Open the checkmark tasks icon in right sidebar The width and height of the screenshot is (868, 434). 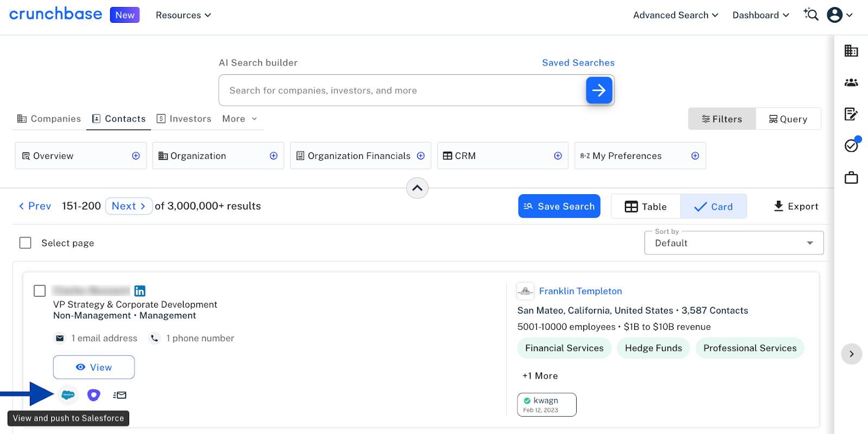[851, 145]
